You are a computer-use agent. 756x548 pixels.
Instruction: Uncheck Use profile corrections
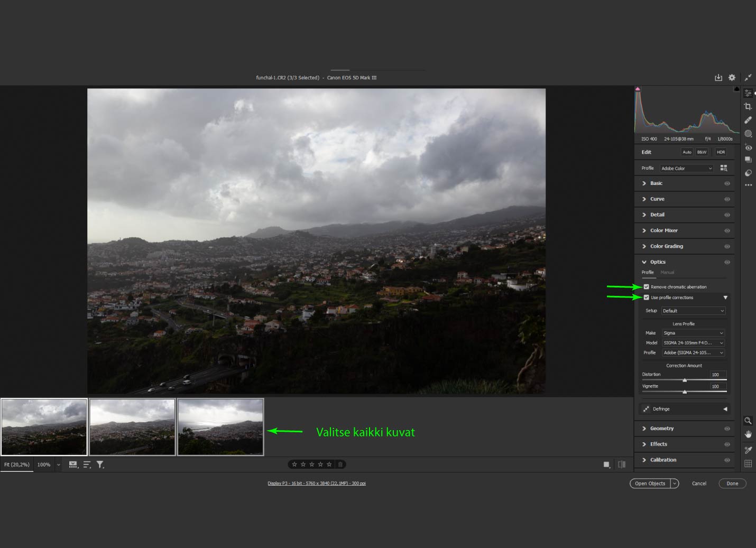pos(646,298)
